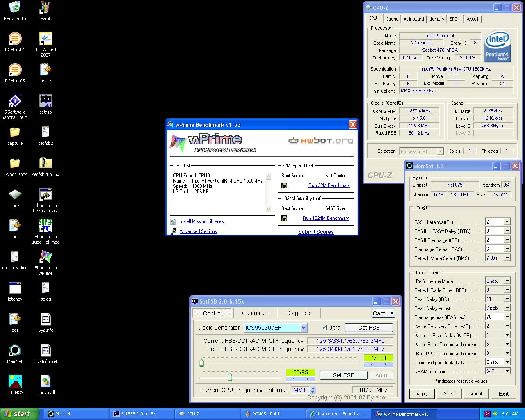Switch to hwbot.org taskbar browser window
Viewport: 525px width, 420px height.
[x=338, y=414]
